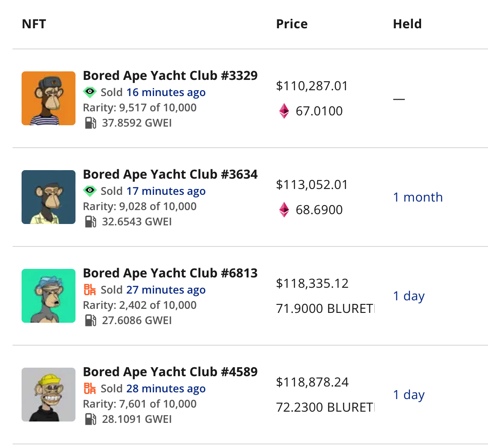Click the "1 day" held link for #6813

408,296
